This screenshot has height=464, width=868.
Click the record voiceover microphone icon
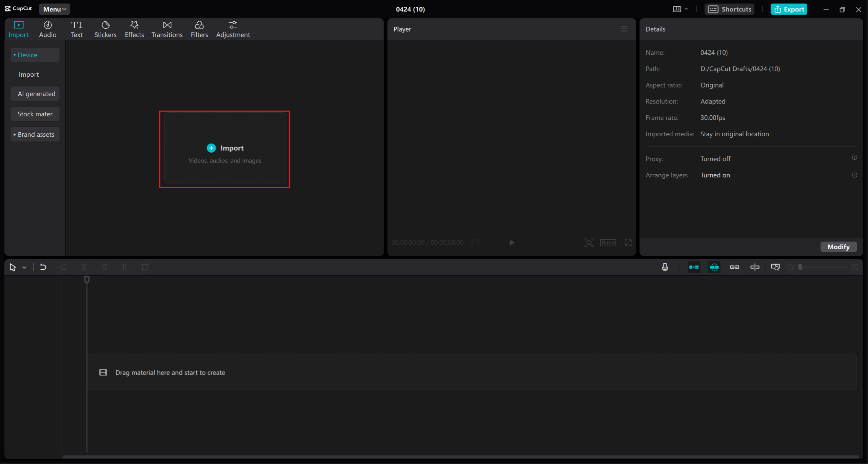click(665, 267)
